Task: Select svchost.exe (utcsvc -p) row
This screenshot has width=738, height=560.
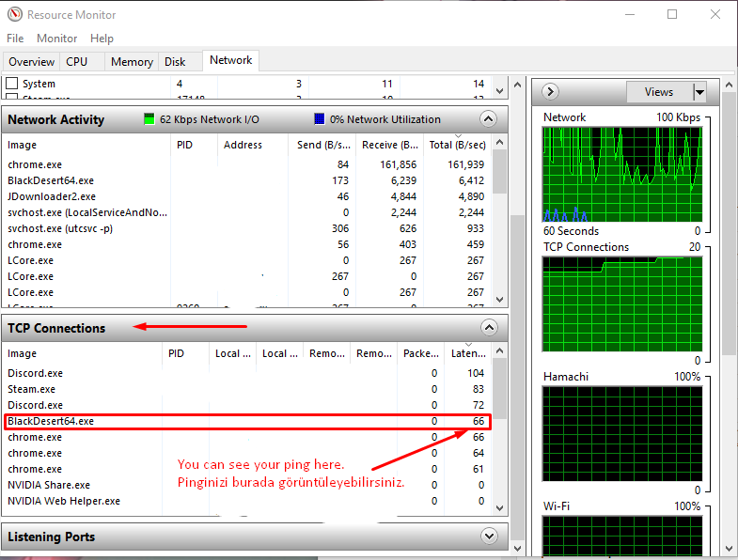Action: [x=246, y=228]
